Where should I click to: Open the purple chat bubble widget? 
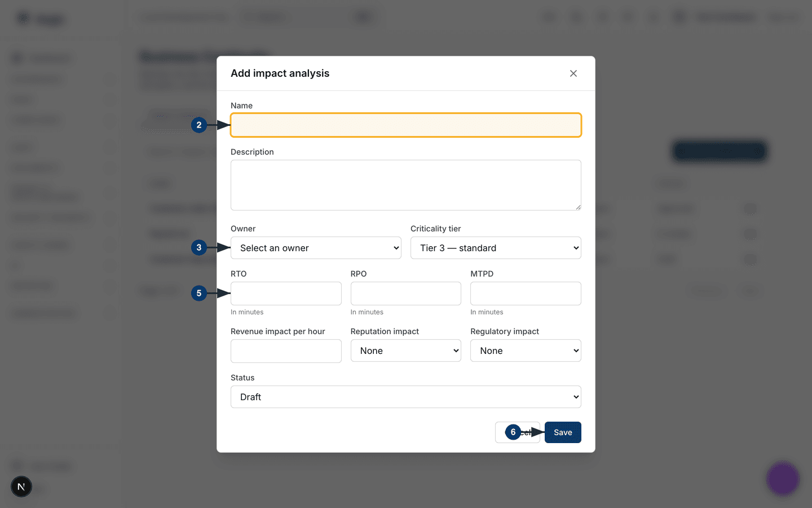pos(783,479)
